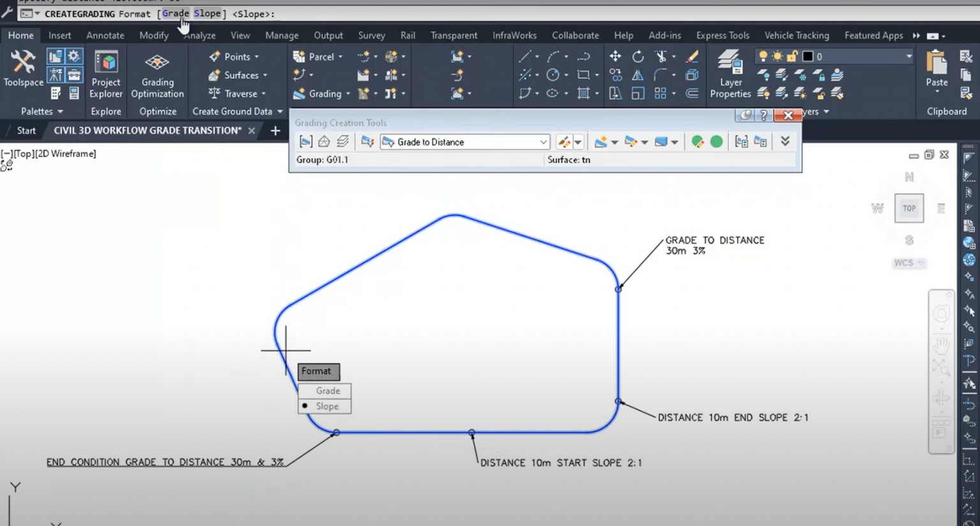This screenshot has height=526, width=980.
Task: Select the Rotate tool in the ribbon
Action: click(637, 57)
